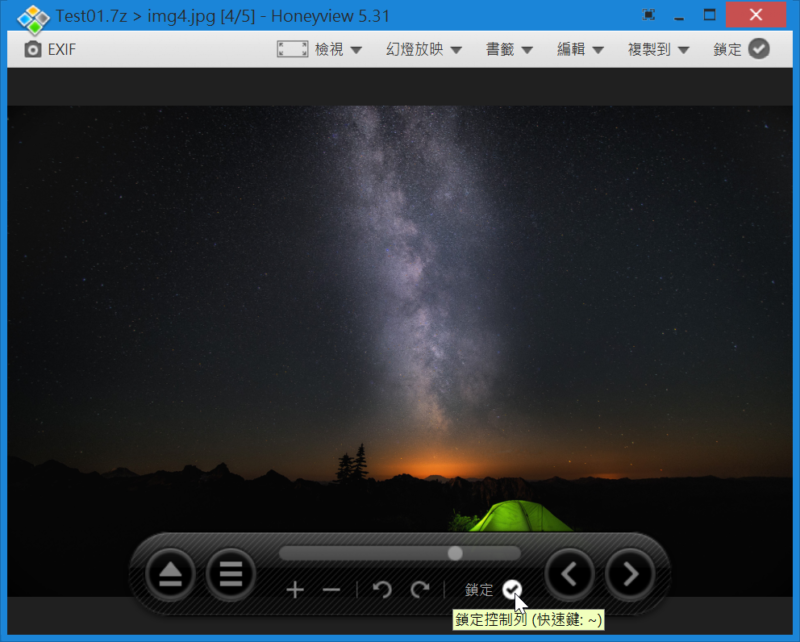Click the 鎖定 label in control bar
The height and width of the screenshot is (642, 800).
click(x=479, y=590)
